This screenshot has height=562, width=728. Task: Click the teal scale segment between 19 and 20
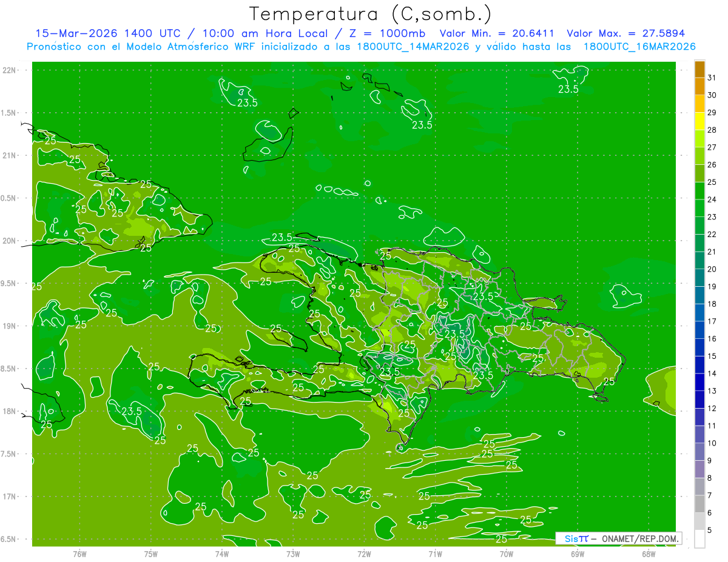coord(699,278)
